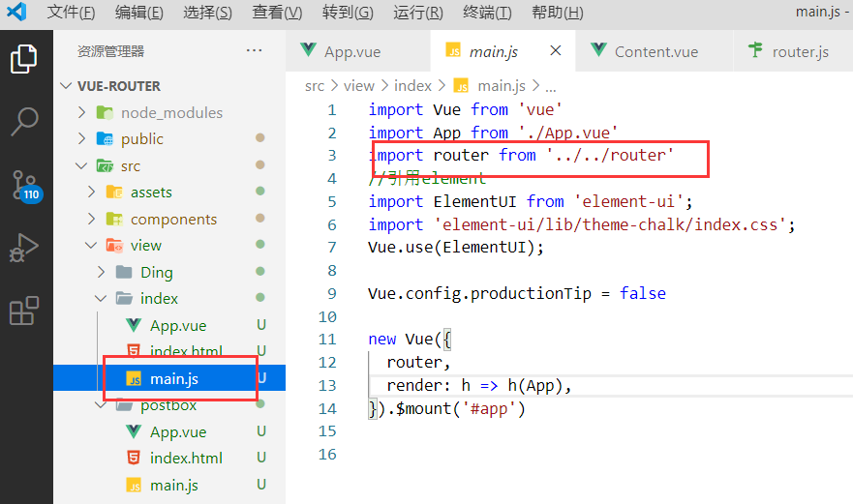Screen dimensions: 853x504
Task: Switch to the router.js editor tab
Action: [793, 51]
